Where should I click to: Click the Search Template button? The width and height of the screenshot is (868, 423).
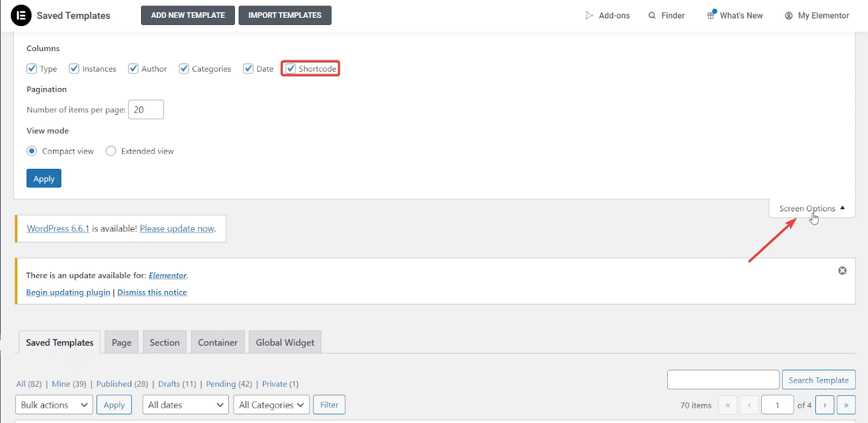click(x=819, y=380)
